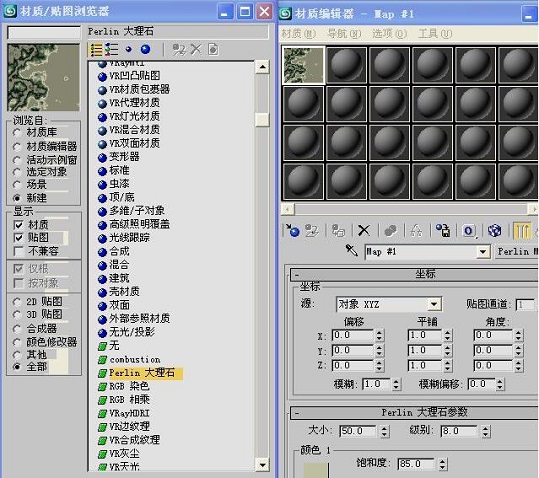The height and width of the screenshot is (478, 539).
Task: Click the 颜色 1 color swatch
Action: (x=316, y=470)
